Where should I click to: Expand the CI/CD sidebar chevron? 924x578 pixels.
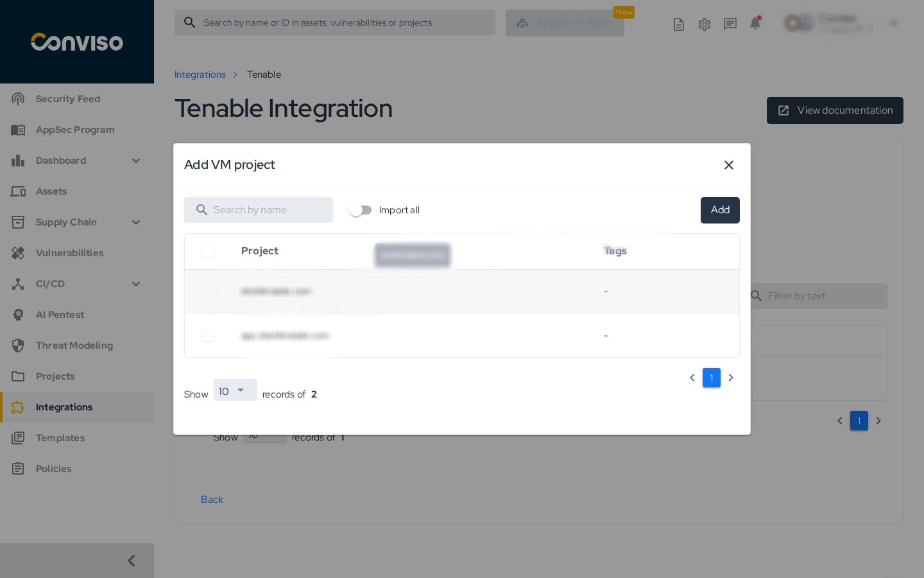(136, 284)
